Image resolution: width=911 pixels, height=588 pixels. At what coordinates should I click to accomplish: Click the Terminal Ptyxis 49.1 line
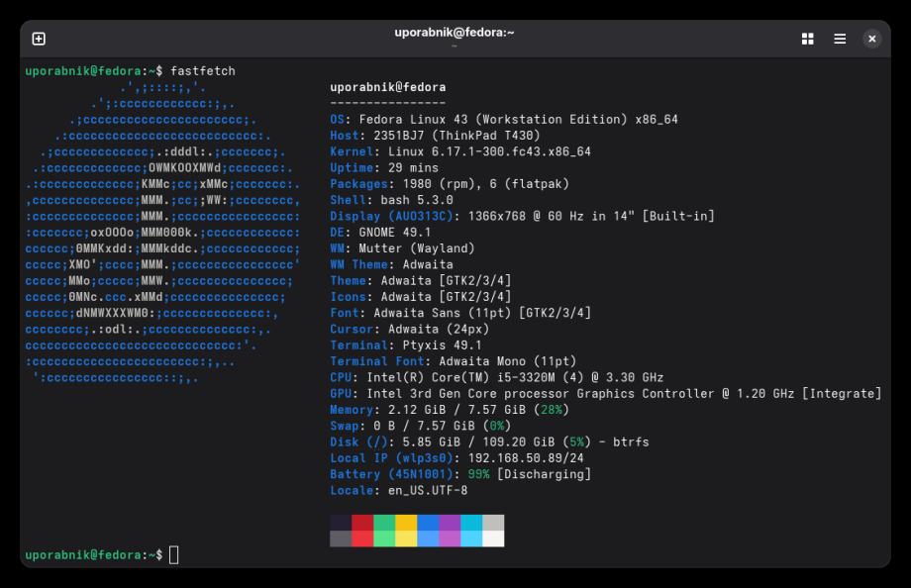(x=406, y=345)
